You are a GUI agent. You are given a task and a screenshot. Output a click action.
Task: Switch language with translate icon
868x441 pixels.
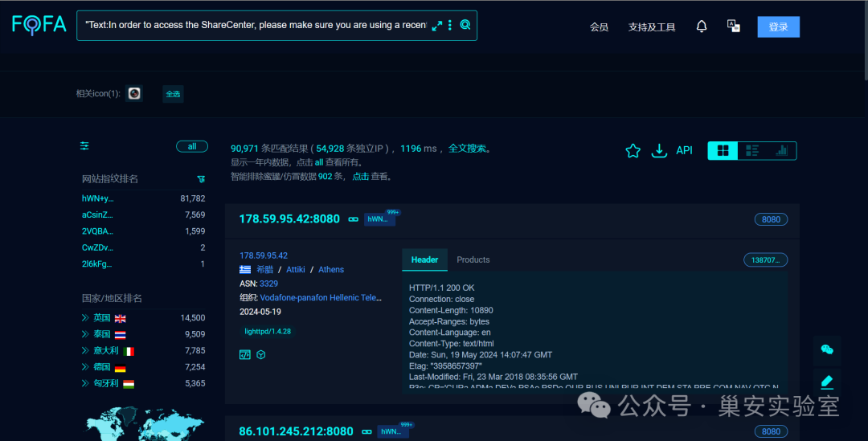(734, 26)
